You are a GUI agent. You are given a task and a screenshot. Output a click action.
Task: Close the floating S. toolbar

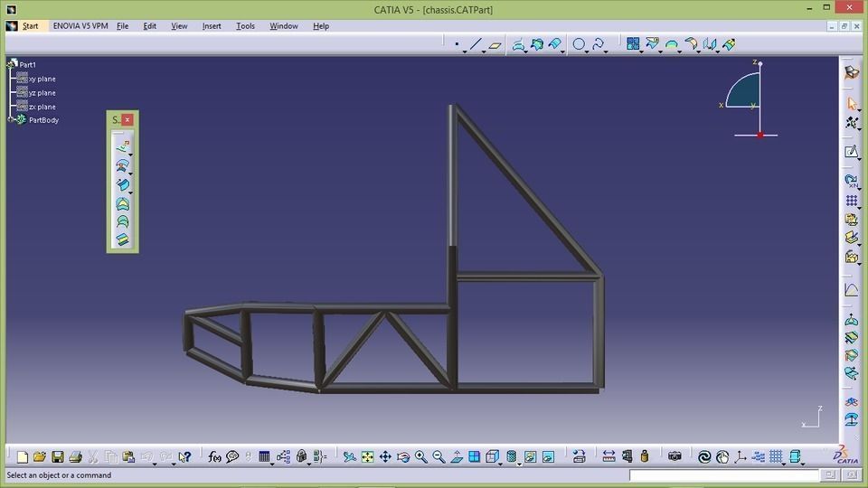coord(127,119)
